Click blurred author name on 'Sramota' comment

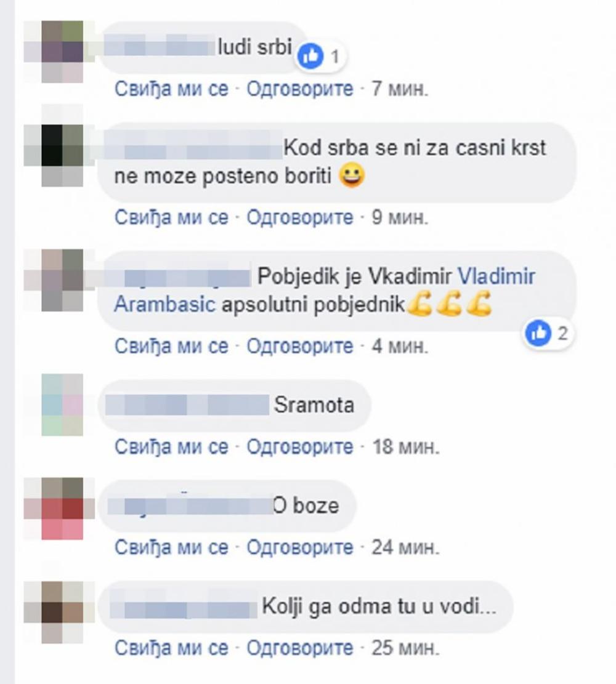(x=188, y=405)
